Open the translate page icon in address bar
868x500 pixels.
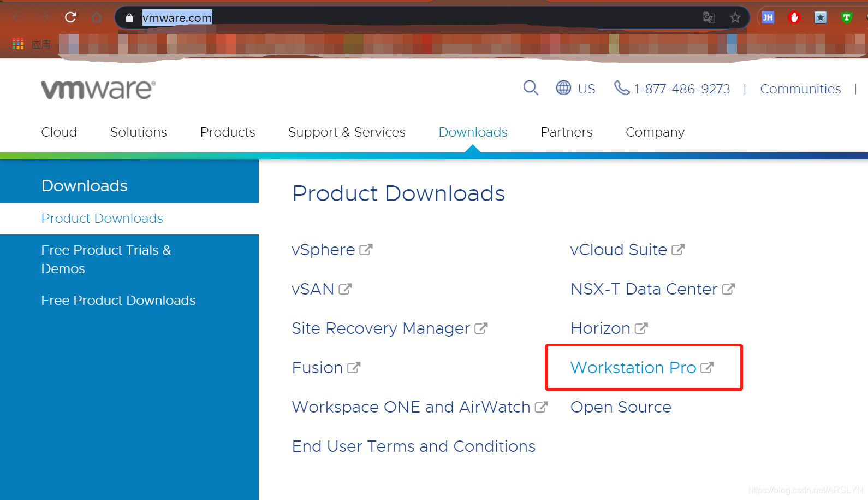point(709,17)
